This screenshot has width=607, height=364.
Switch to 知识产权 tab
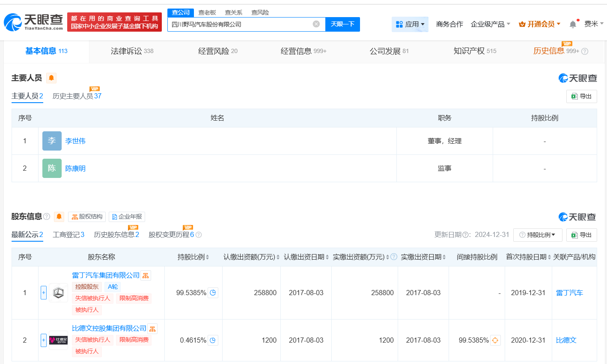point(475,51)
